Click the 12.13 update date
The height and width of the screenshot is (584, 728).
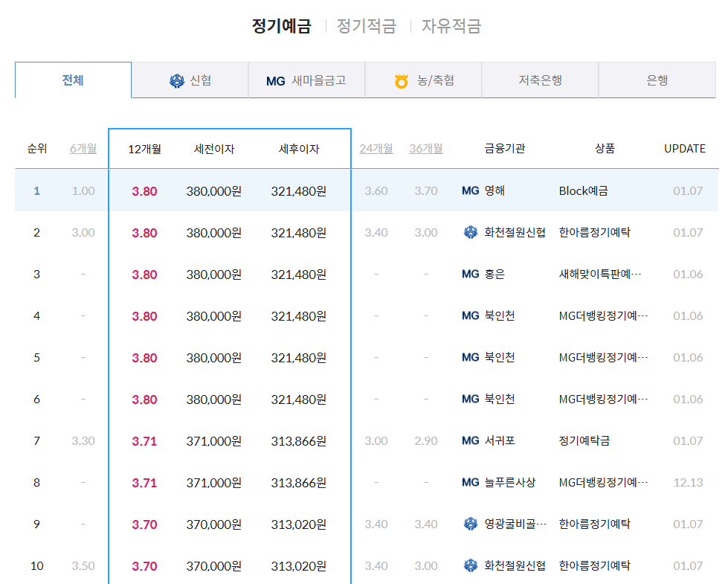coord(688,483)
